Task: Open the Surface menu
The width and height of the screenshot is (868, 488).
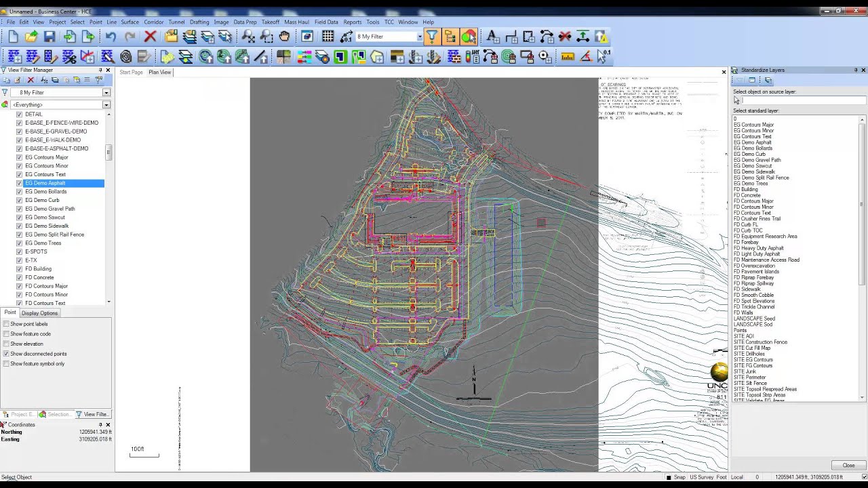Action: click(x=130, y=22)
